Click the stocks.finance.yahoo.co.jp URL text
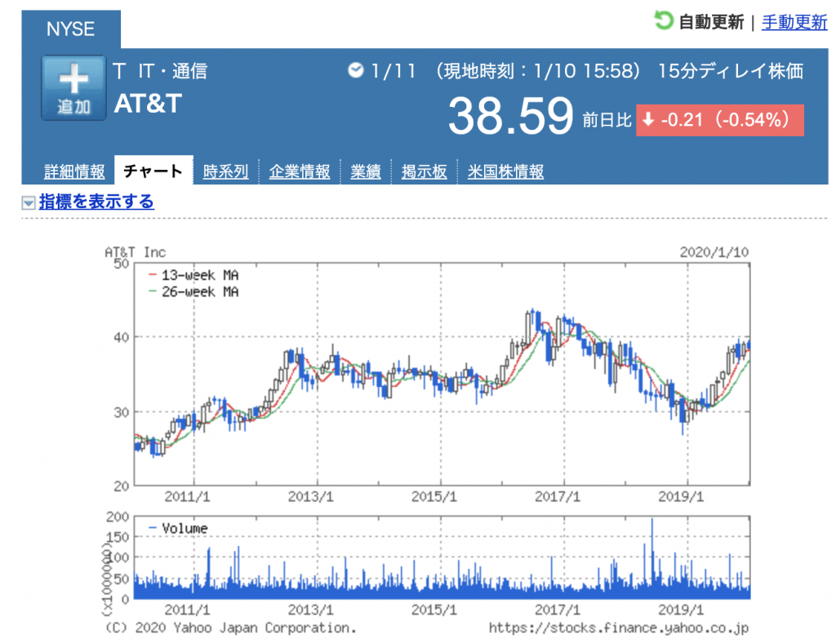 point(619,628)
